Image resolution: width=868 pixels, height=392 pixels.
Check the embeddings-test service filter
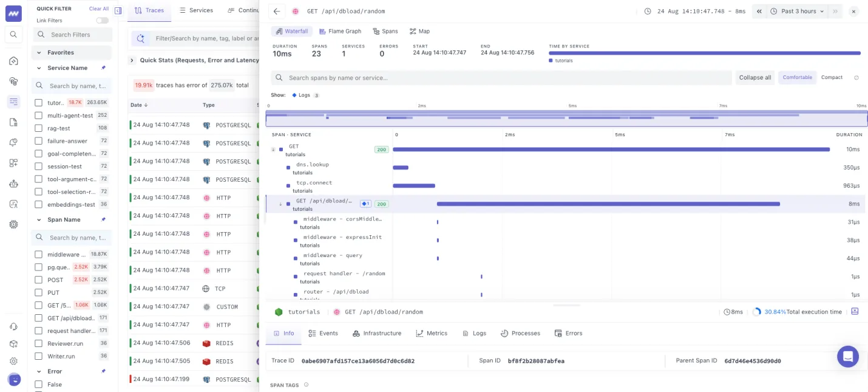point(39,204)
